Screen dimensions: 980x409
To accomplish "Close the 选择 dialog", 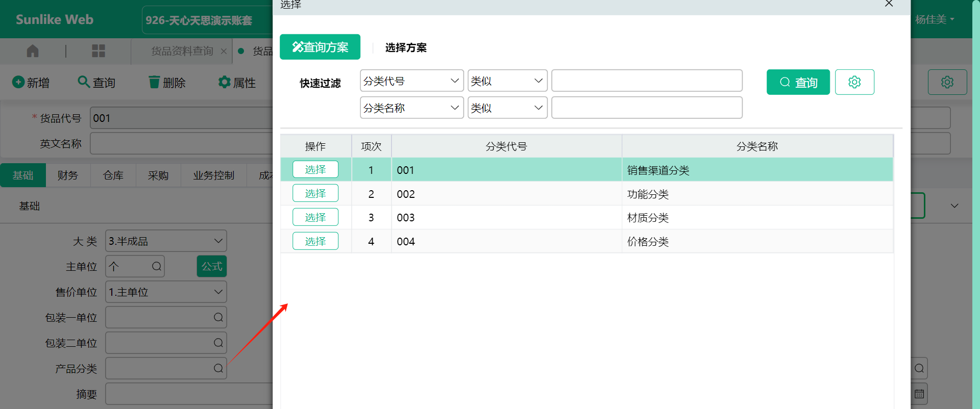I will point(889,4).
